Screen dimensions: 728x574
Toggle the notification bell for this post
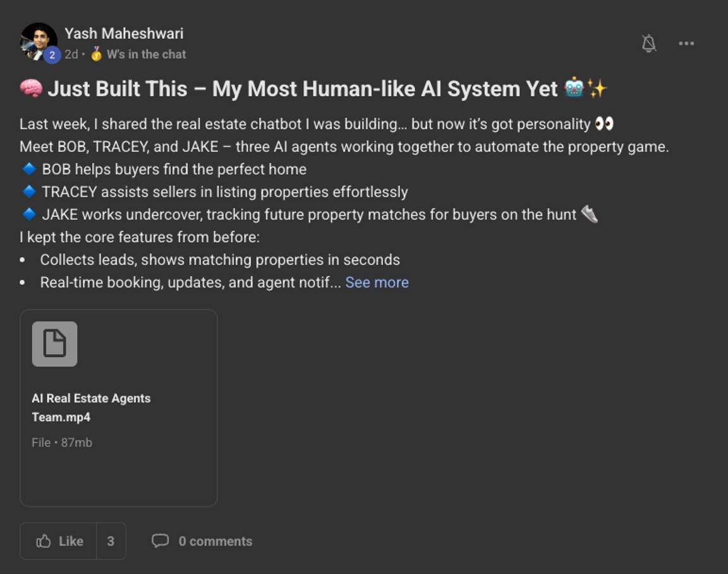point(648,44)
